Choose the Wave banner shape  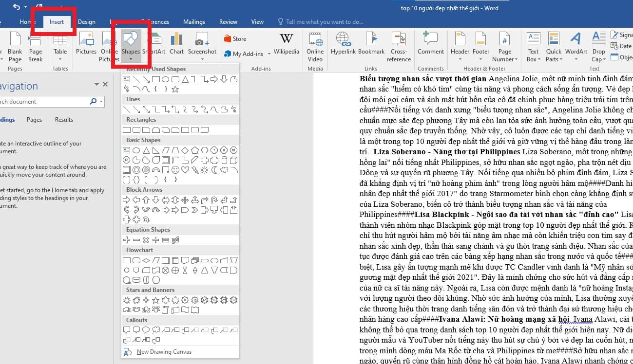185,309
